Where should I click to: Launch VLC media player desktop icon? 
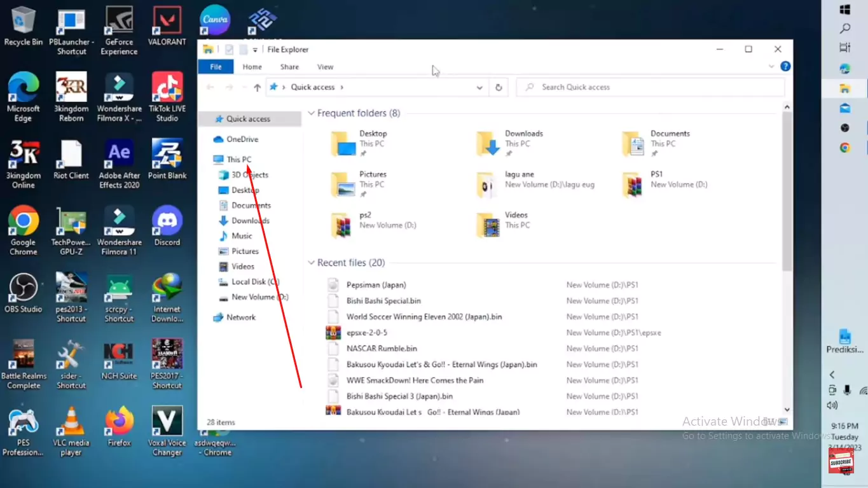click(71, 431)
